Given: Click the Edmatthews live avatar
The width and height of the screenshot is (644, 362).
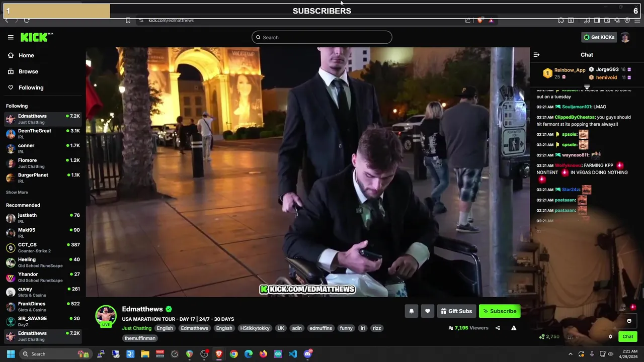Looking at the screenshot, I should (106, 316).
